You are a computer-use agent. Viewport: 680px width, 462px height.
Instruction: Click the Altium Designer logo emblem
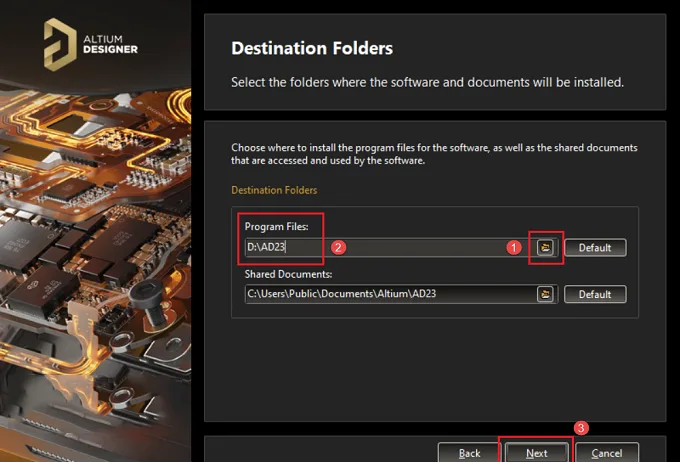click(x=60, y=44)
